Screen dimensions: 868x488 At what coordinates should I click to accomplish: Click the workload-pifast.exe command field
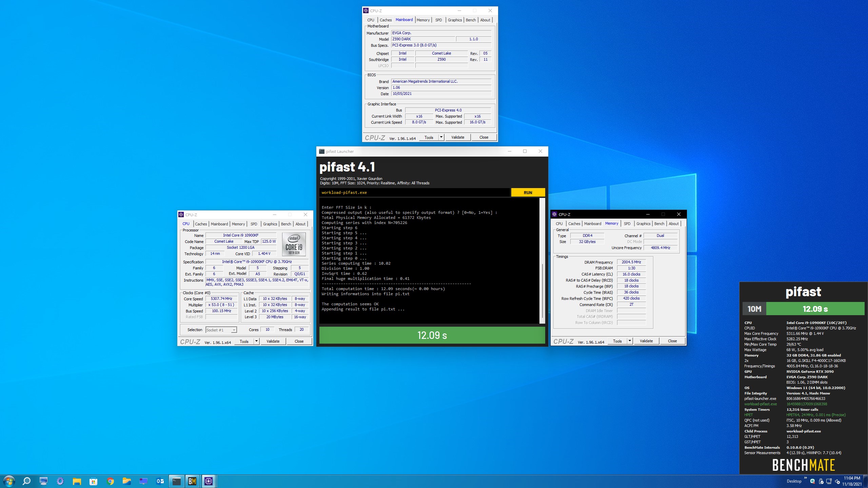pyautogui.click(x=414, y=192)
